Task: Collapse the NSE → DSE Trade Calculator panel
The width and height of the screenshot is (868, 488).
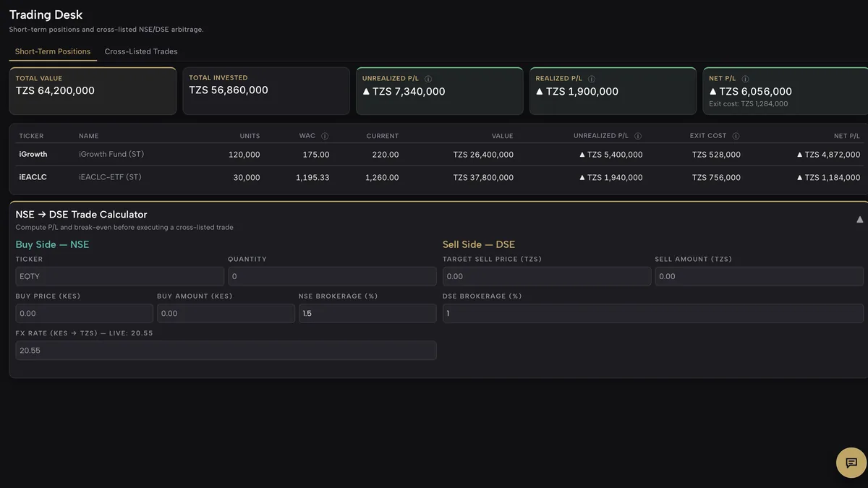Action: (859, 219)
